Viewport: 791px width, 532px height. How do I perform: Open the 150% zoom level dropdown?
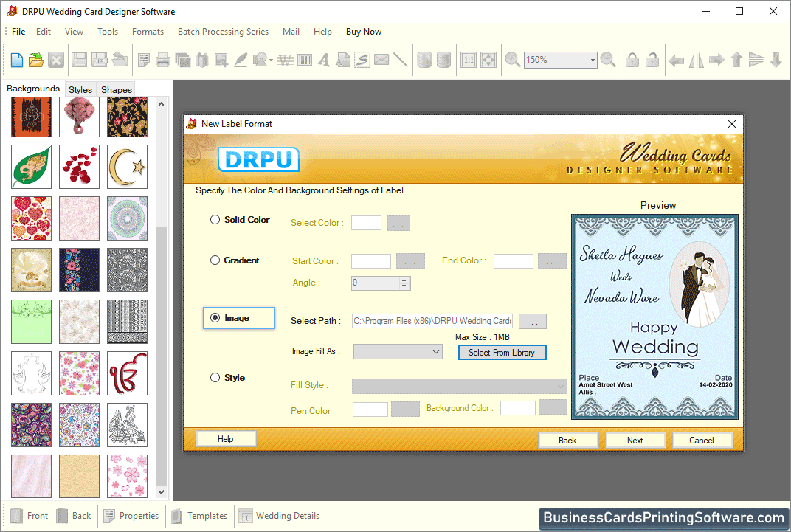click(593, 60)
